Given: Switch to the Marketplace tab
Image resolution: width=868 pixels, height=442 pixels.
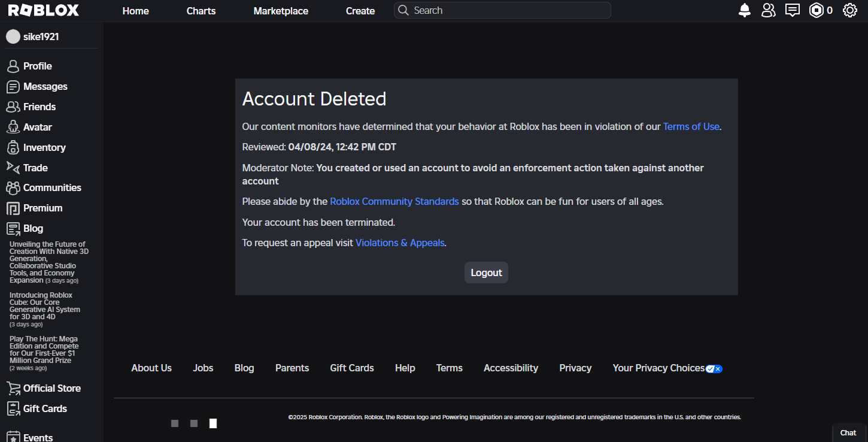Looking at the screenshot, I should 280,11.
